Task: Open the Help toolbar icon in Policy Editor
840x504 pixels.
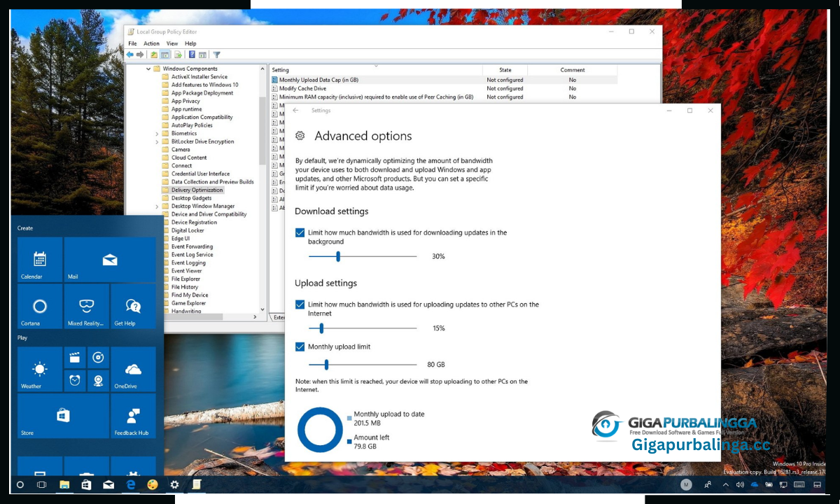Action: (192, 55)
